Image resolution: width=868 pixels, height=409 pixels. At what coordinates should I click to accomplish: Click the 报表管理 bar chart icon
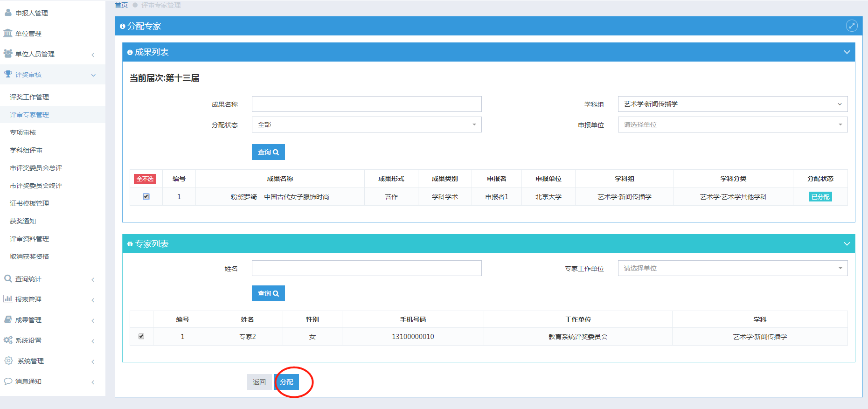click(8, 299)
